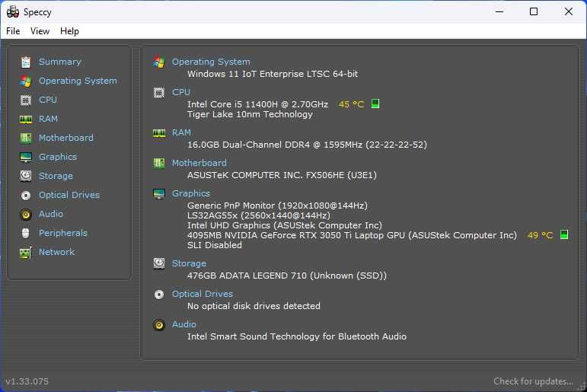Screen dimensions: 587x392
Task: Click the Graphics heading link in summary
Action: (x=191, y=193)
